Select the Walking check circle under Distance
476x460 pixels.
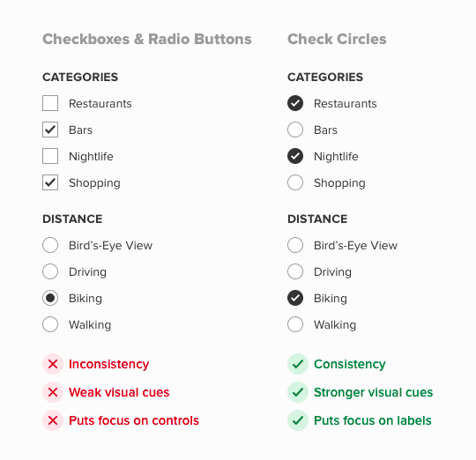coord(295,324)
